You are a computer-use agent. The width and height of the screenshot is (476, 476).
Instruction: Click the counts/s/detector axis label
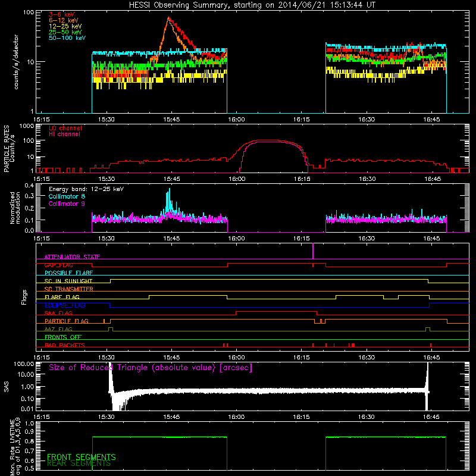tap(16, 62)
